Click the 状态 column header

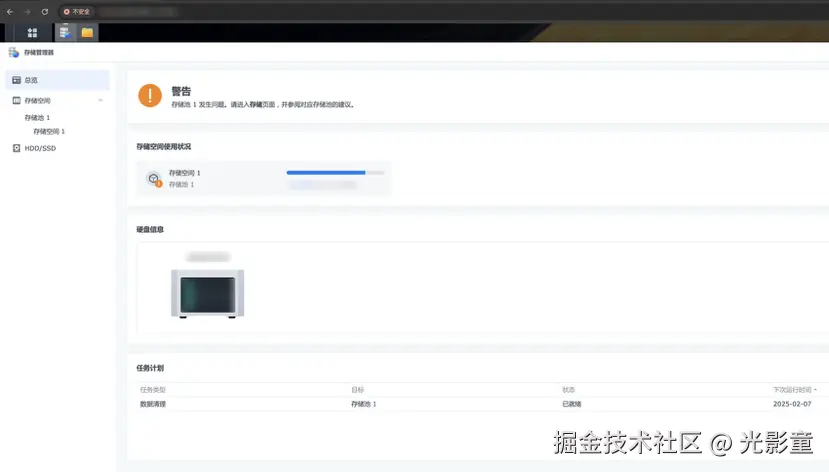[568, 390]
